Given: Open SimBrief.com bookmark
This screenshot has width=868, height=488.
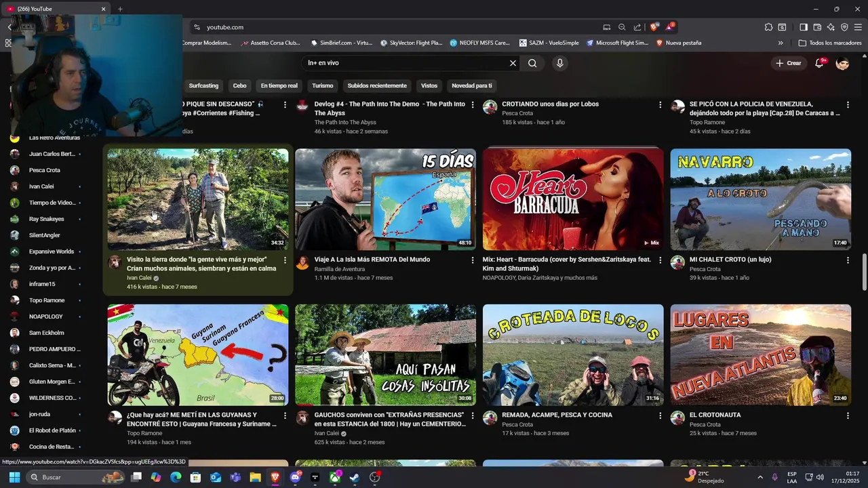Looking at the screenshot, I should click(342, 43).
